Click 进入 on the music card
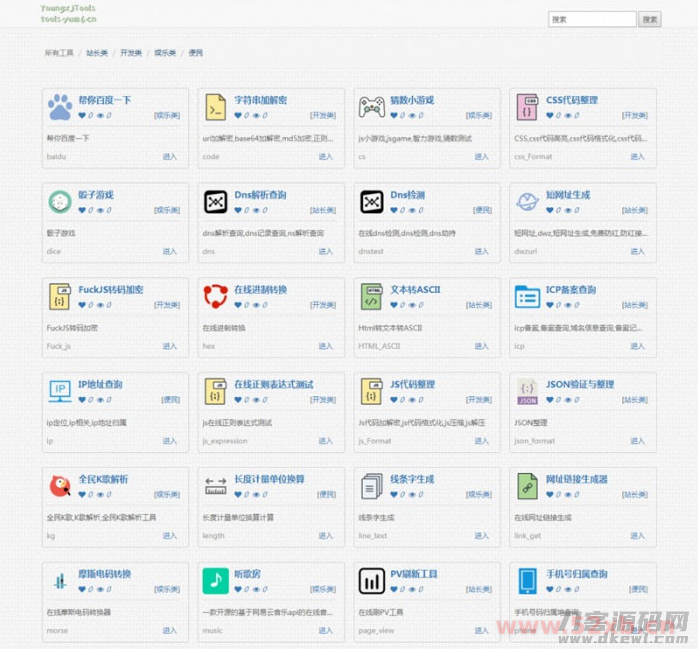 coord(325,631)
